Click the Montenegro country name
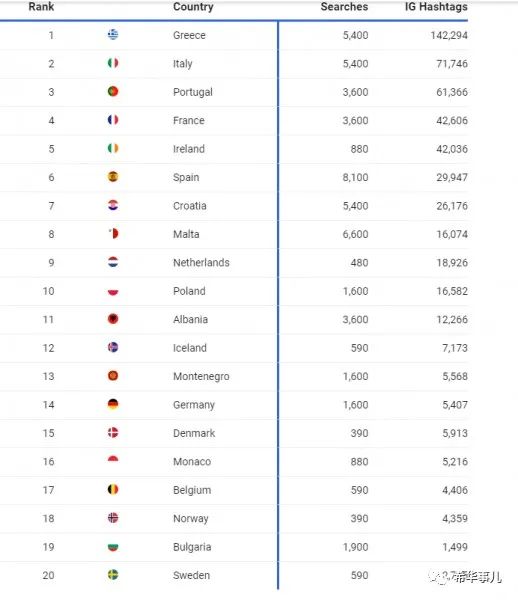This screenshot has height=600, width=518. 201,377
